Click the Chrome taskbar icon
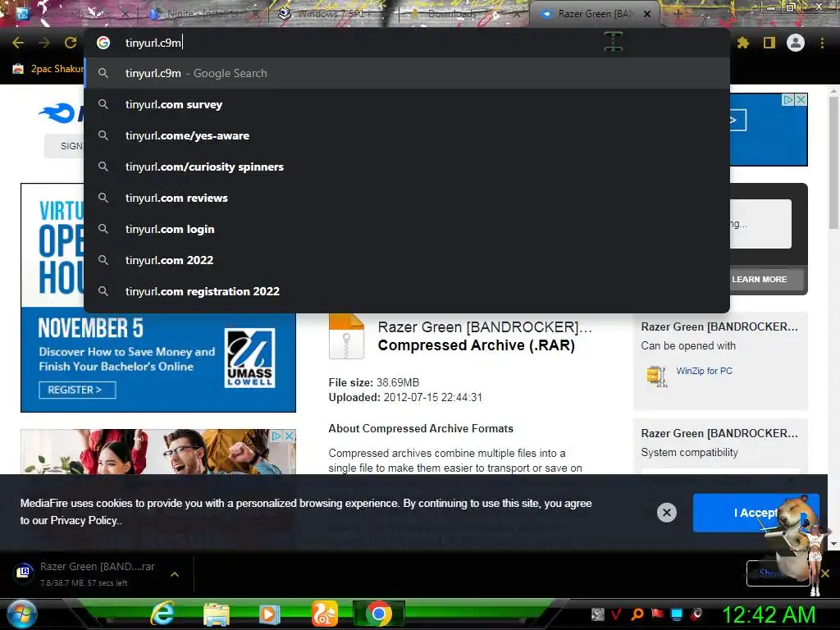The height and width of the screenshot is (630, 840). coord(378,614)
